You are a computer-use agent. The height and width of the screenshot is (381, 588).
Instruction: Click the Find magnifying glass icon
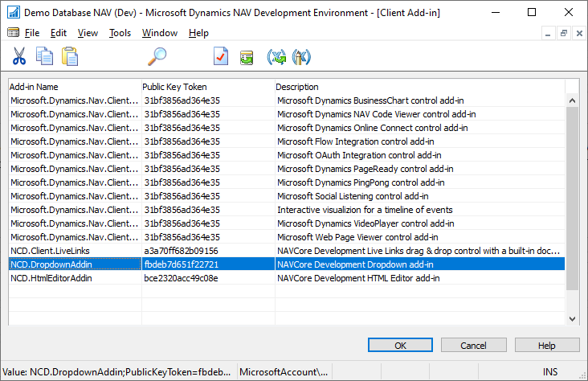click(x=157, y=56)
